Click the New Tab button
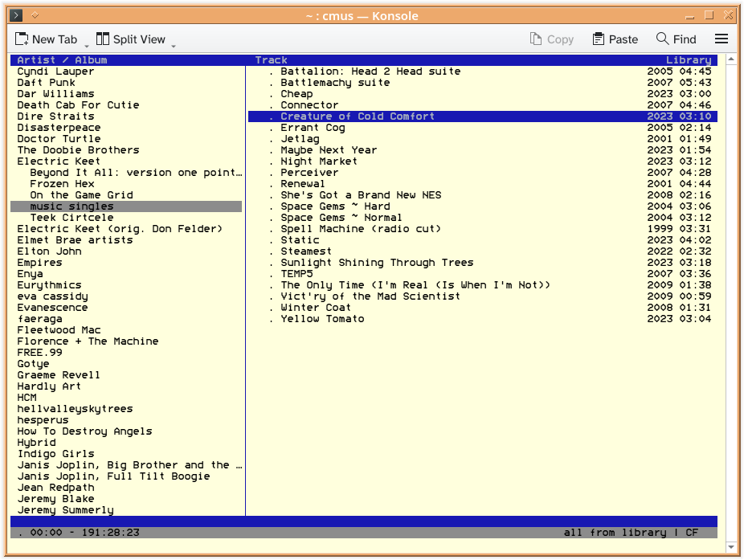The image size is (744, 560). tap(46, 39)
